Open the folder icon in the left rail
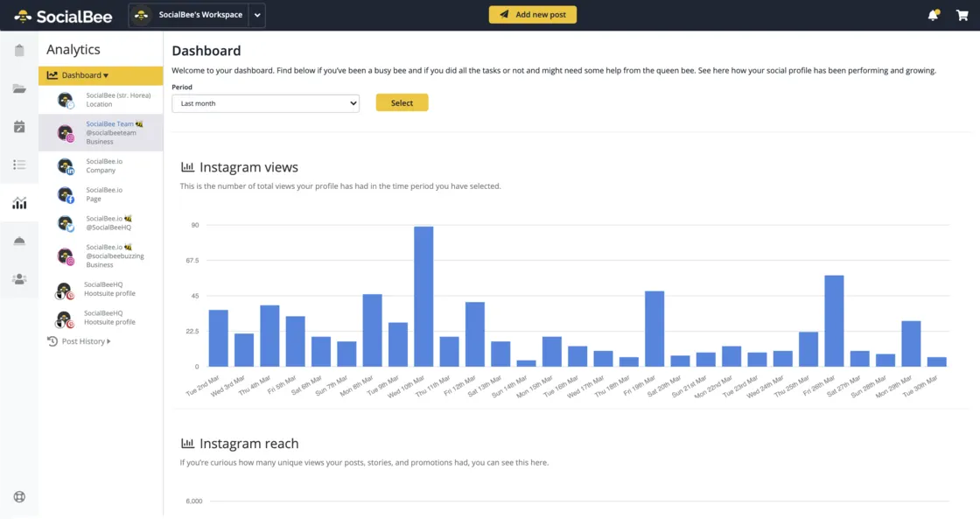Screen dimensions: 980x519 tap(19, 88)
